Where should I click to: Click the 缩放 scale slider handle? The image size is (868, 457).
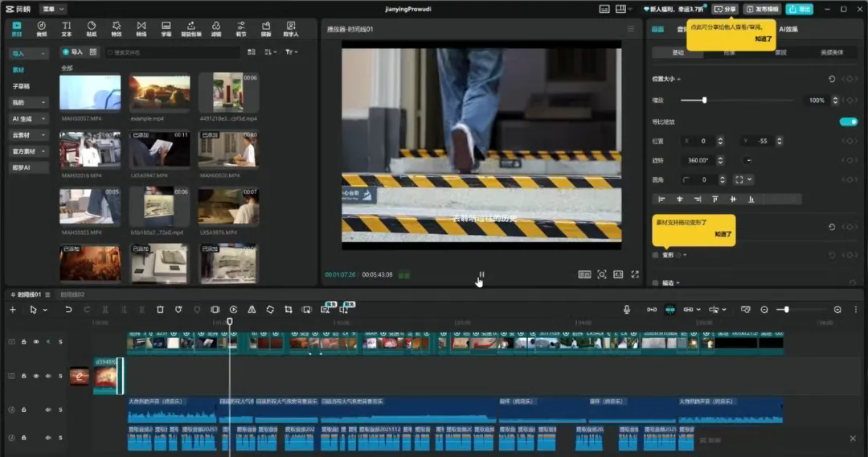pyautogui.click(x=704, y=101)
